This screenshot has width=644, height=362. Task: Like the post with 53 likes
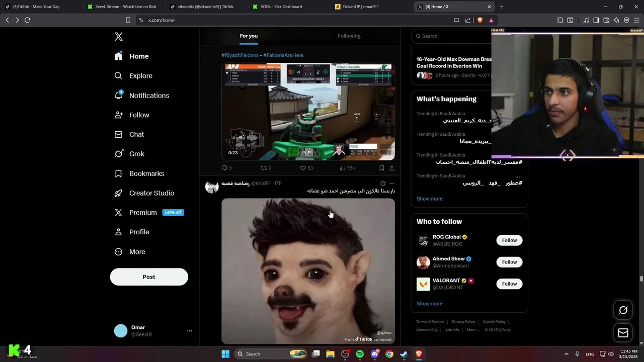[306, 168]
